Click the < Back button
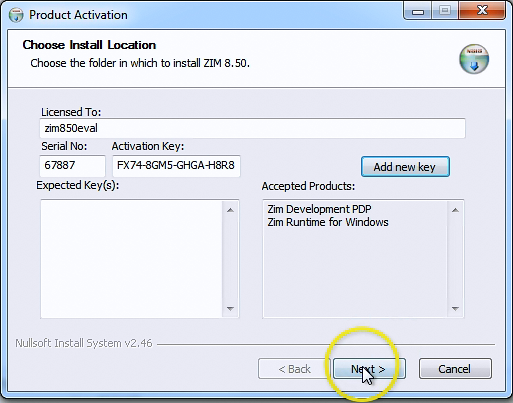 [x=294, y=369]
